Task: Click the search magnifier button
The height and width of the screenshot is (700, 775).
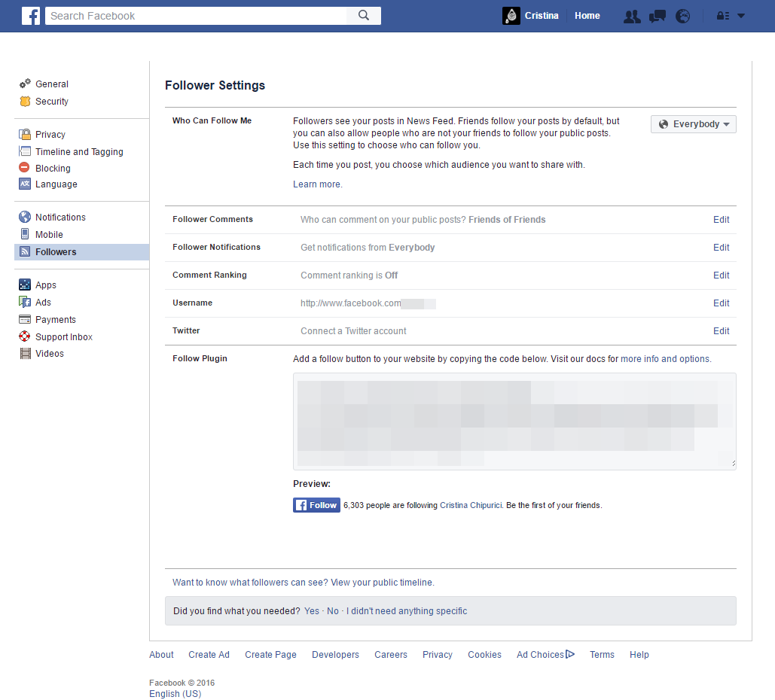Action: click(x=364, y=16)
